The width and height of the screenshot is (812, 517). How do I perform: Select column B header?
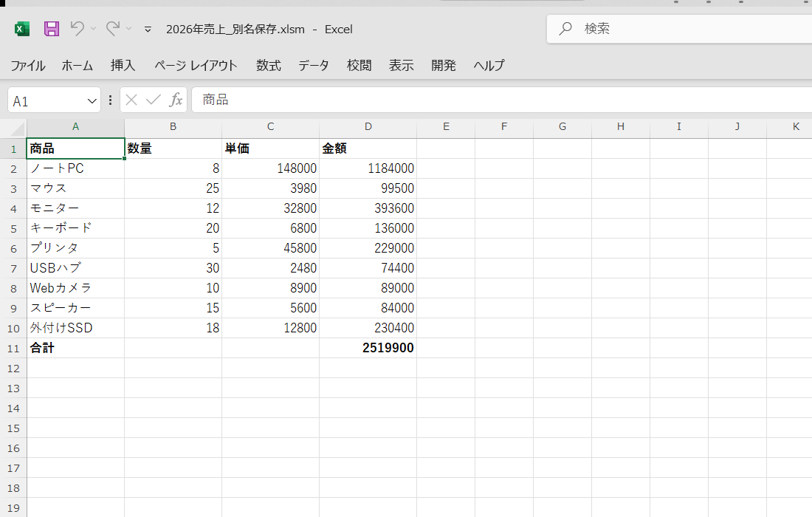coord(173,127)
